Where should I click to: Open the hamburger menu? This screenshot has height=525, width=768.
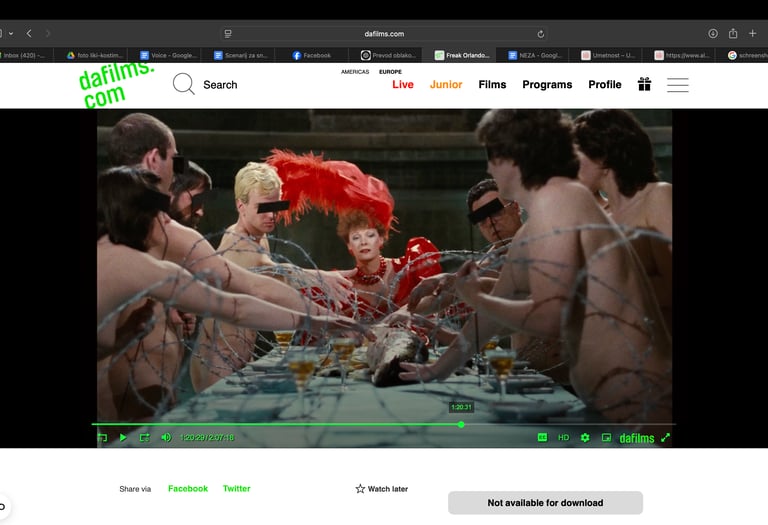click(x=677, y=85)
